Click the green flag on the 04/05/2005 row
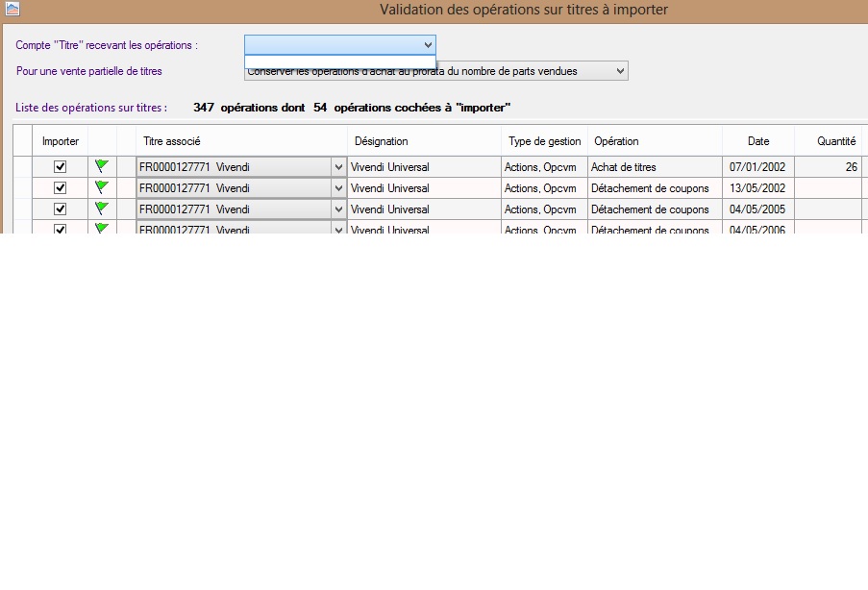868x590 pixels. [102, 209]
